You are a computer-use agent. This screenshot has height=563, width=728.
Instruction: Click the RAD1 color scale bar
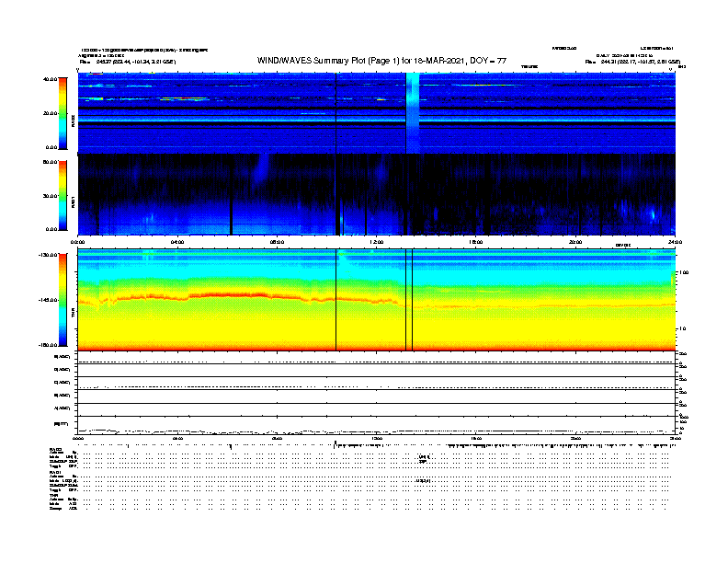[63, 196]
